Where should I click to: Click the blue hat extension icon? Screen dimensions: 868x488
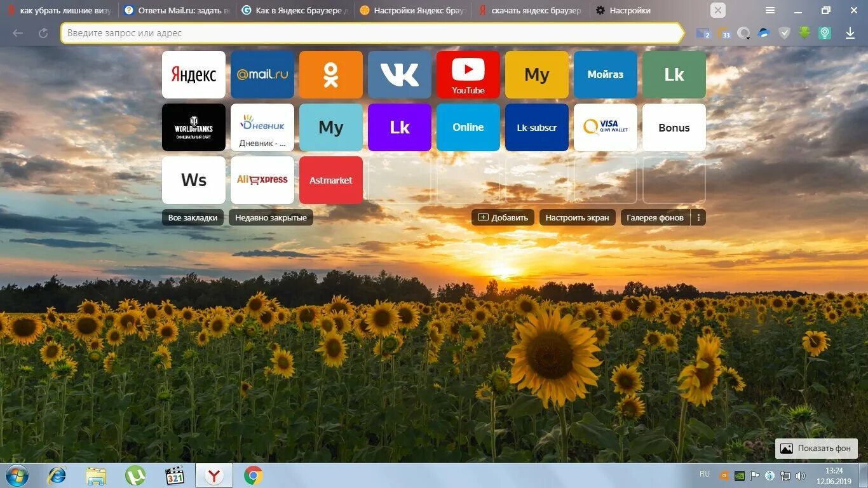tap(764, 33)
